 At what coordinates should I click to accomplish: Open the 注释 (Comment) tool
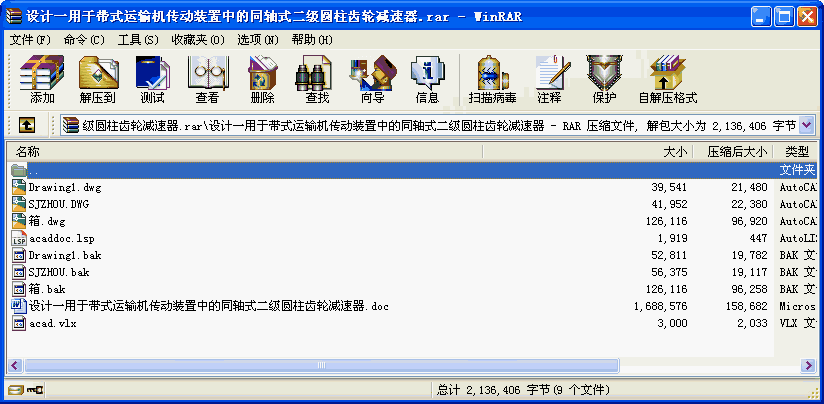[550, 79]
